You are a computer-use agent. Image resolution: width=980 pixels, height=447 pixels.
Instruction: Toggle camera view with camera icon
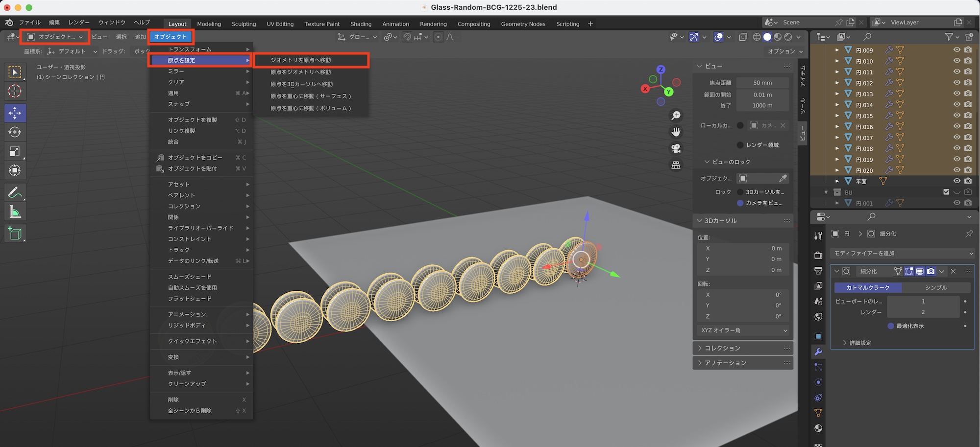676,148
